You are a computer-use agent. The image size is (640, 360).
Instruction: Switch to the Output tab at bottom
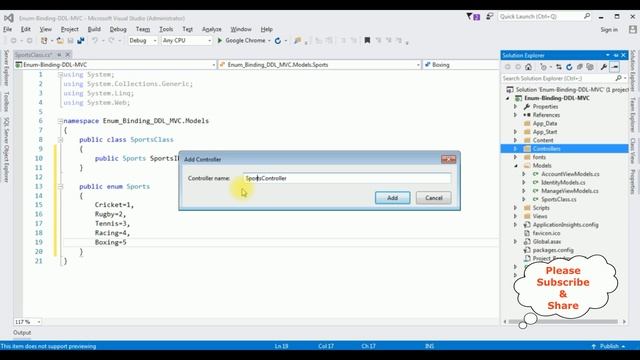[x=22, y=333]
